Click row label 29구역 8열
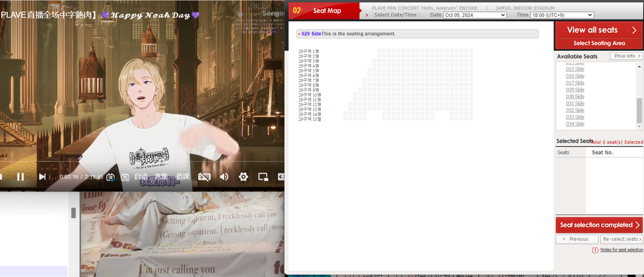 coord(308,85)
